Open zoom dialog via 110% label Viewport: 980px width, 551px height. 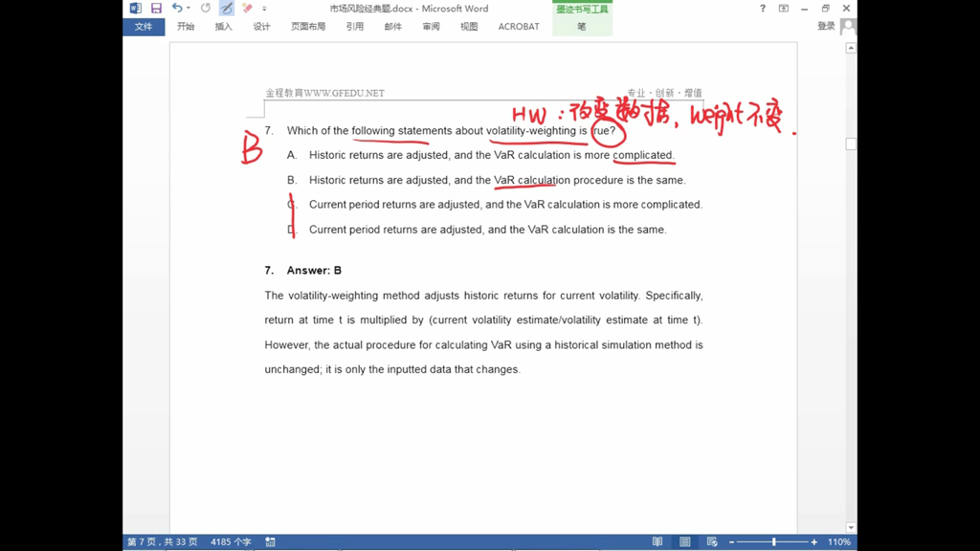pos(838,541)
